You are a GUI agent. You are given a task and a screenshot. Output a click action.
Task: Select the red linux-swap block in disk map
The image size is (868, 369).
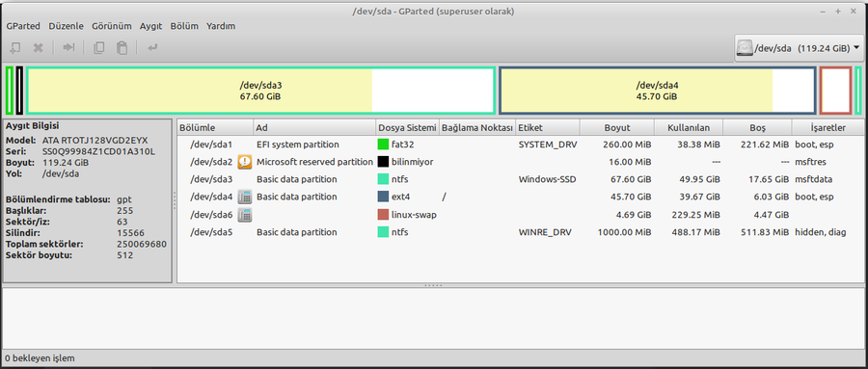835,91
